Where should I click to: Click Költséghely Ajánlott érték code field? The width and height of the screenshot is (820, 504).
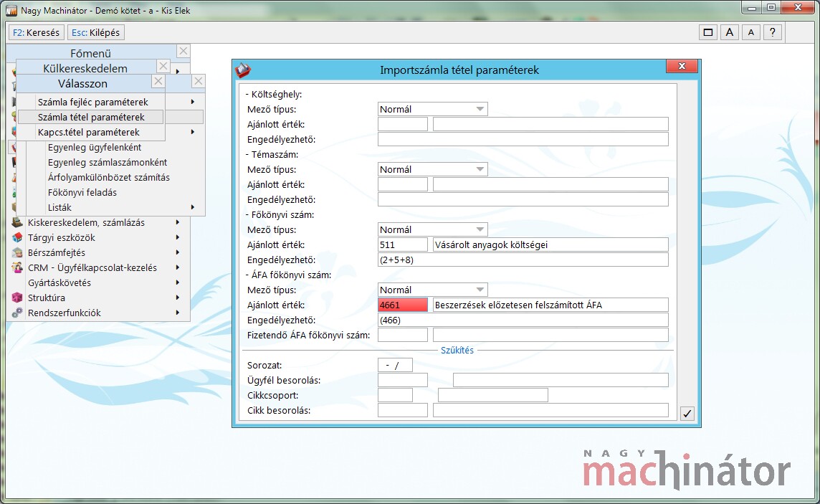[x=403, y=125]
